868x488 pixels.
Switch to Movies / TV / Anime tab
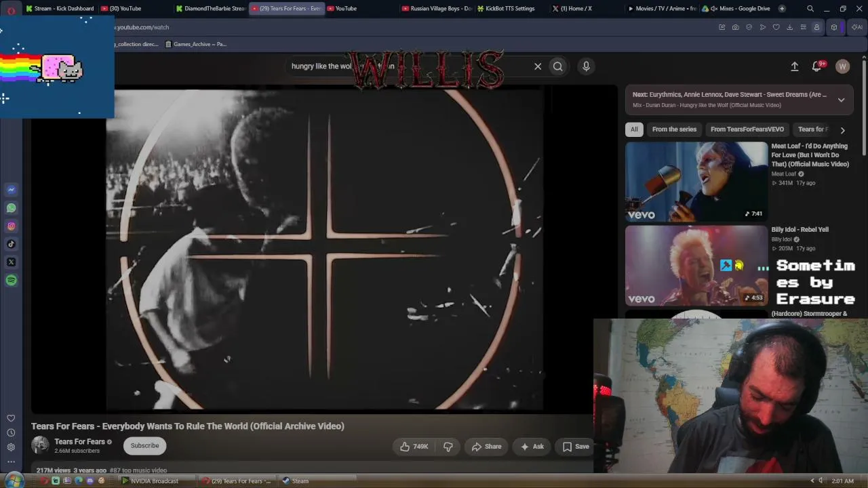coord(662,9)
